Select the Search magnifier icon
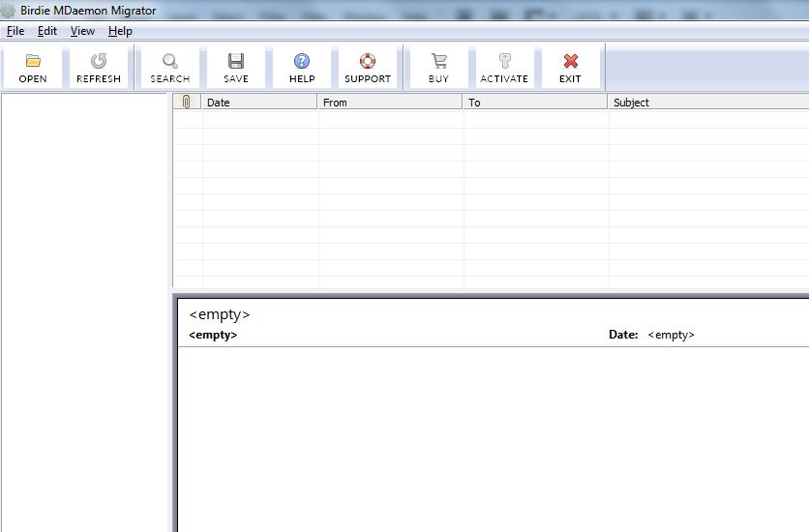This screenshot has height=532, width=809. pos(169,61)
